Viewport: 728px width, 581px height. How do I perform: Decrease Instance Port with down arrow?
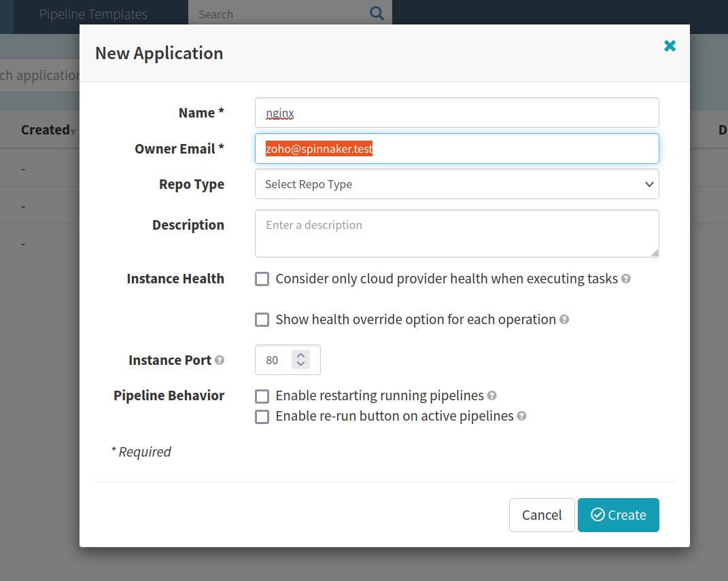(x=300, y=365)
